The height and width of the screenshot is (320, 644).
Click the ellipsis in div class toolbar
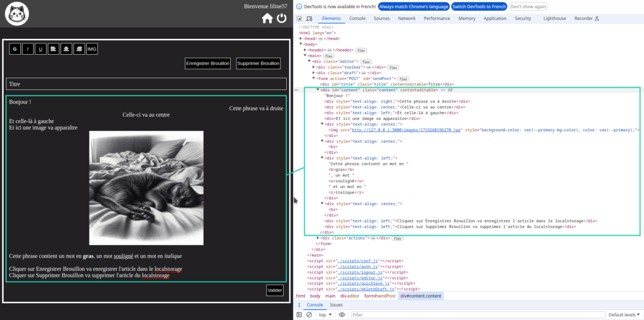click(369, 67)
